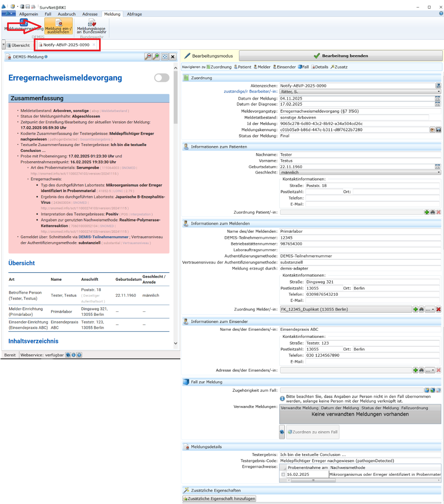Expand the Geschlecht dropdown

438,173
